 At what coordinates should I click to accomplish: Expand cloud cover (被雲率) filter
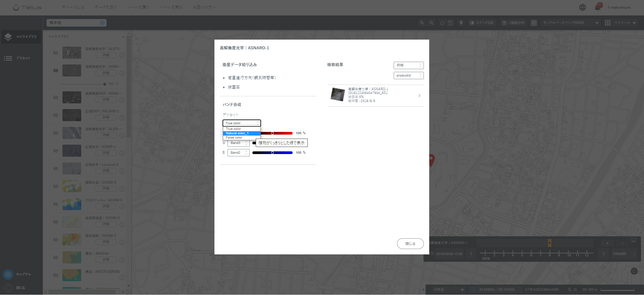click(232, 87)
